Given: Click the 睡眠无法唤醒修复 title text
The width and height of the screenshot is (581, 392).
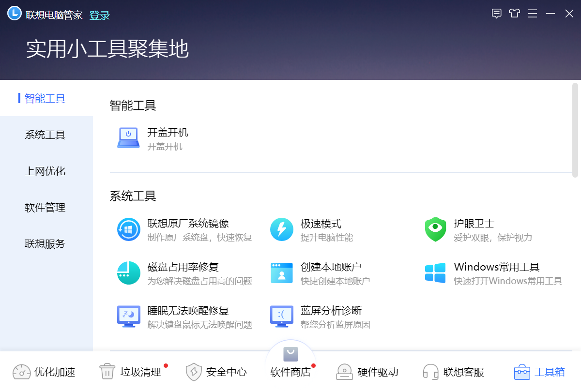Looking at the screenshot, I should [188, 311].
